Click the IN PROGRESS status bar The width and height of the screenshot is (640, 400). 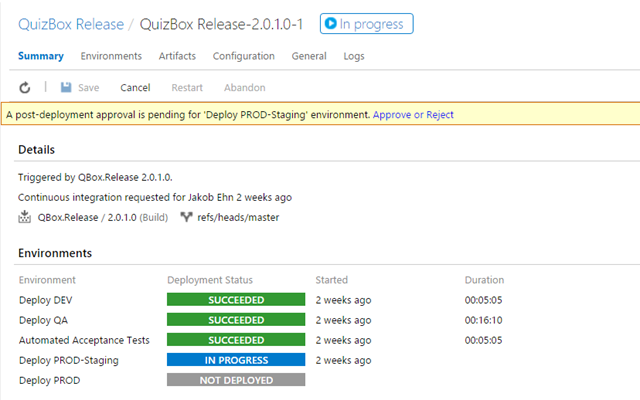click(x=236, y=360)
